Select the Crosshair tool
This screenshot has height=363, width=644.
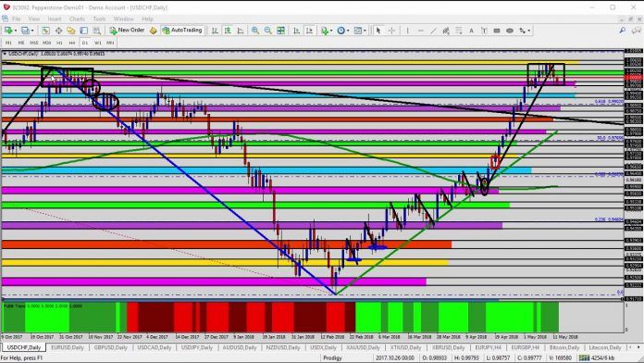[391, 31]
